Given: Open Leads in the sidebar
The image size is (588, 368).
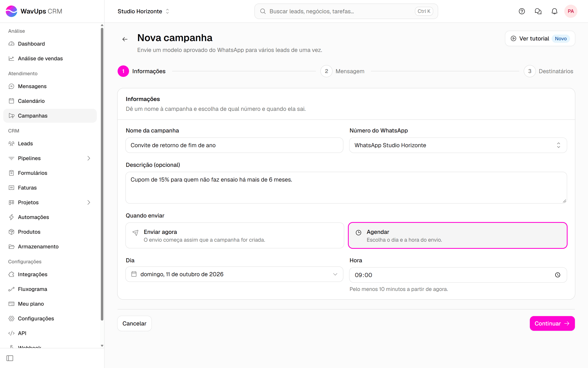Looking at the screenshot, I should (50, 144).
